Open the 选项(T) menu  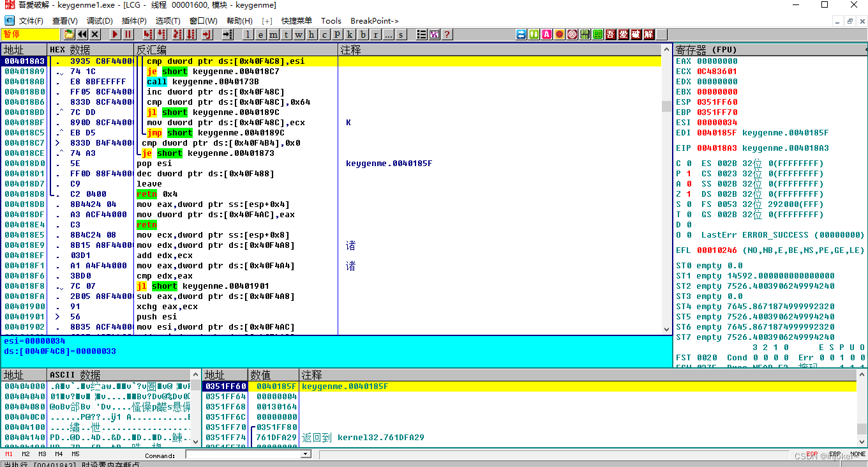pyautogui.click(x=168, y=21)
